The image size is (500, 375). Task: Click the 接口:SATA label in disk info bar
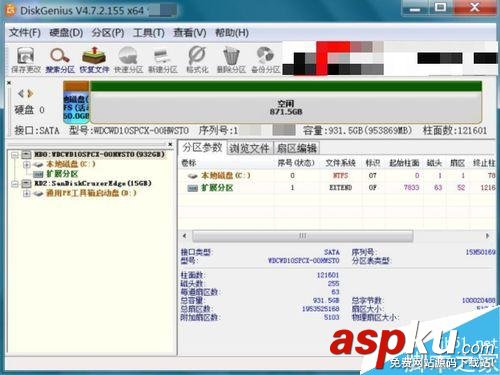(x=37, y=131)
